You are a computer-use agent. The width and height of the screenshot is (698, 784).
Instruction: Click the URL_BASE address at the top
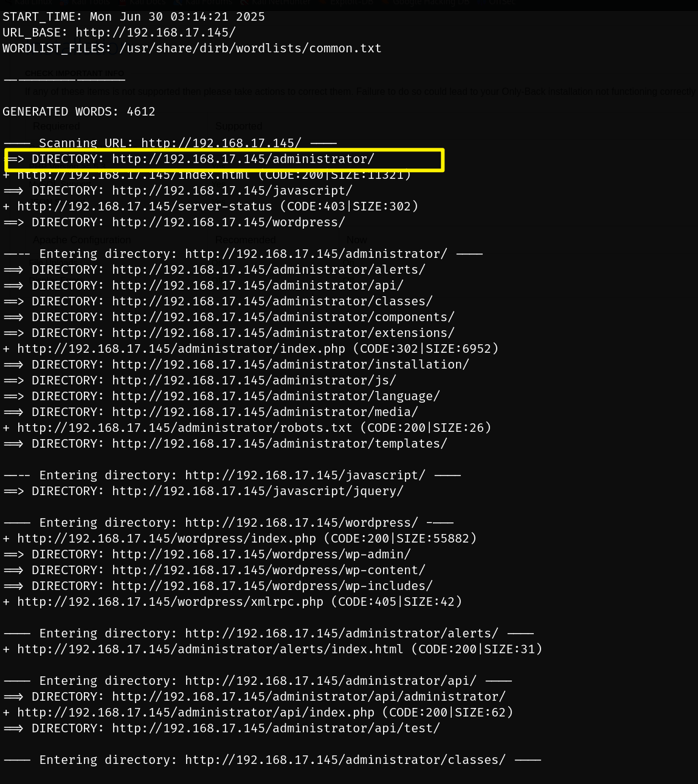pos(155,33)
